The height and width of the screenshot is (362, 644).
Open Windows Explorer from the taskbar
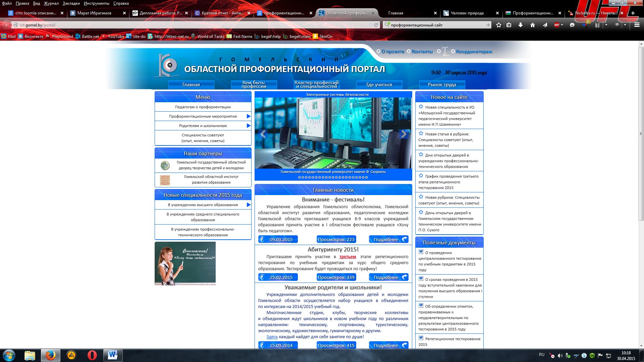point(30,355)
